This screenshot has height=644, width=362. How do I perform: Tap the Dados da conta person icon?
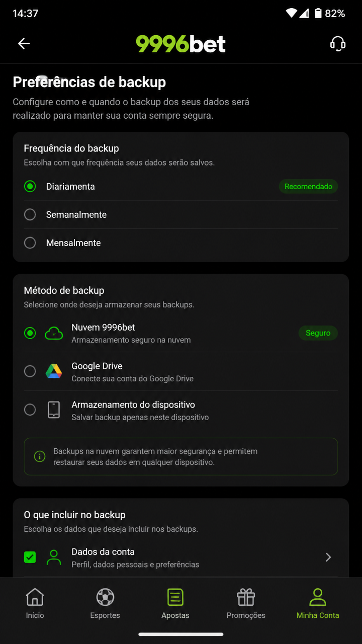pos(54,557)
